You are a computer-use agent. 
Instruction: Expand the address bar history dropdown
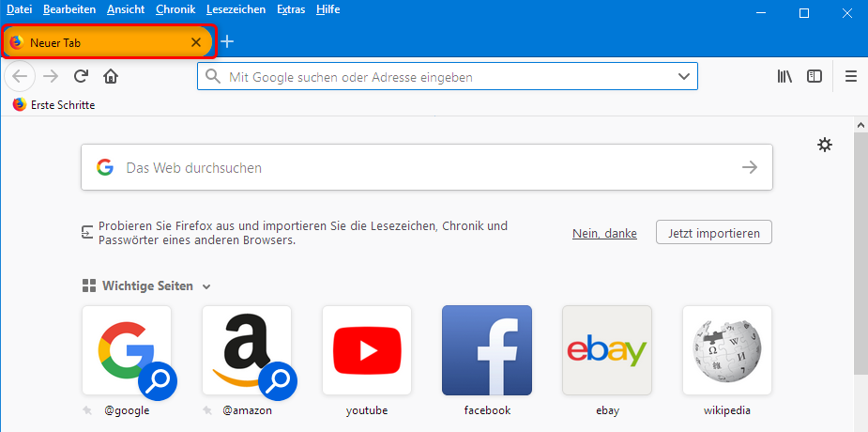tap(684, 76)
